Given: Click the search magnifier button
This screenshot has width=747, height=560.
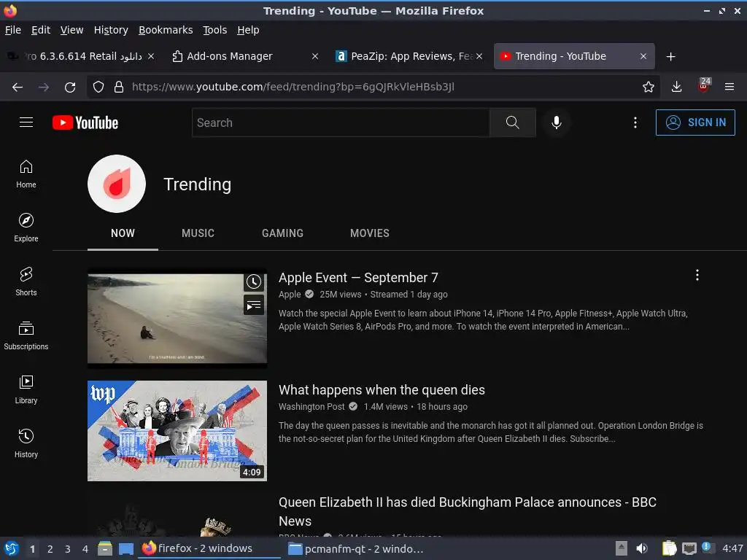Looking at the screenshot, I should (513, 122).
